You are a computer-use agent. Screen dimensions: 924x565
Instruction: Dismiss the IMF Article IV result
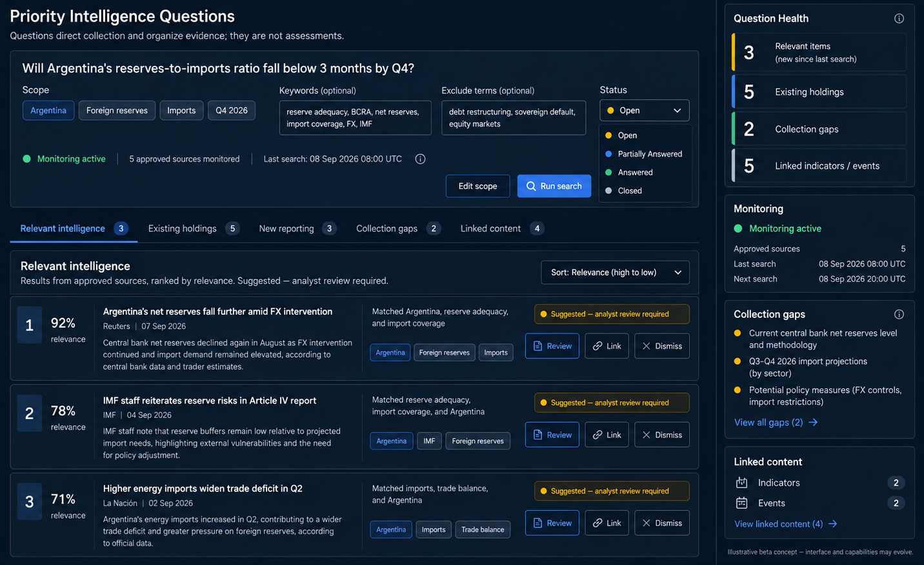click(662, 435)
